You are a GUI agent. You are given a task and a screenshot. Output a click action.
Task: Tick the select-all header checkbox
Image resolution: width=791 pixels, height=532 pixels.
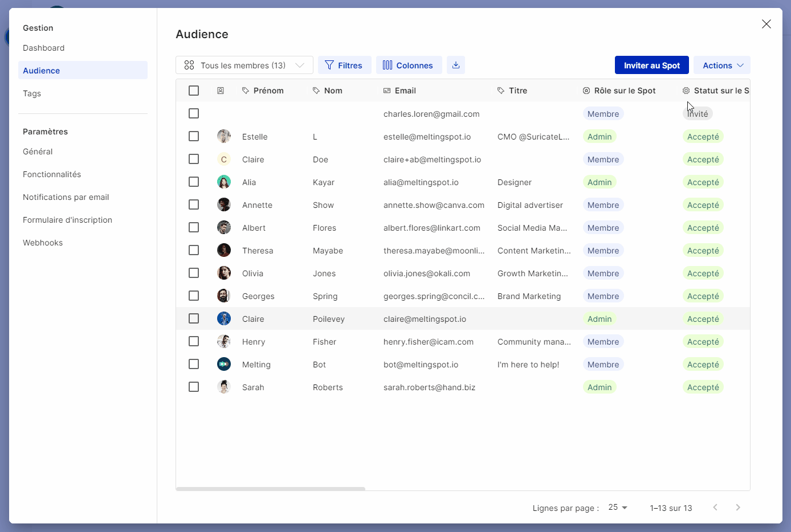(x=194, y=91)
